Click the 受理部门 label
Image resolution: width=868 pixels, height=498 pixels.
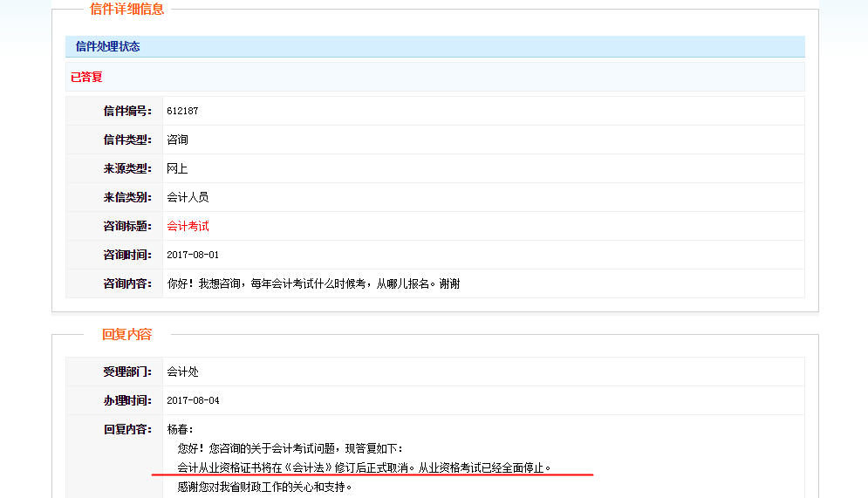pos(127,372)
